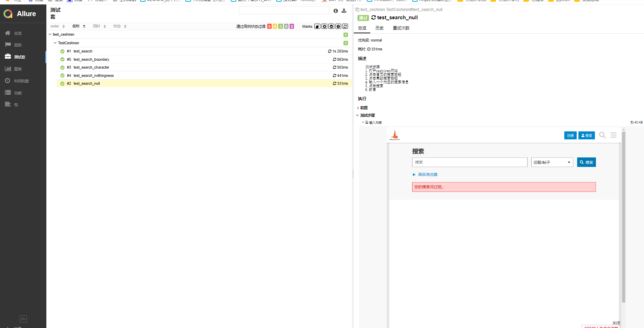This screenshot has height=328, width=644.
Task: Switch language with the Zh button
Action: point(23,319)
